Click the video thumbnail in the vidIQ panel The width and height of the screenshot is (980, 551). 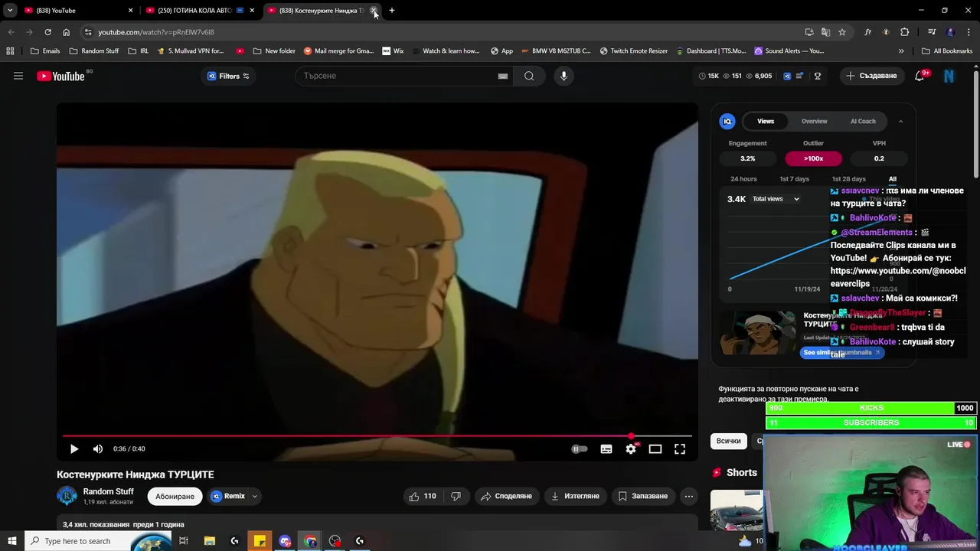[758, 332]
